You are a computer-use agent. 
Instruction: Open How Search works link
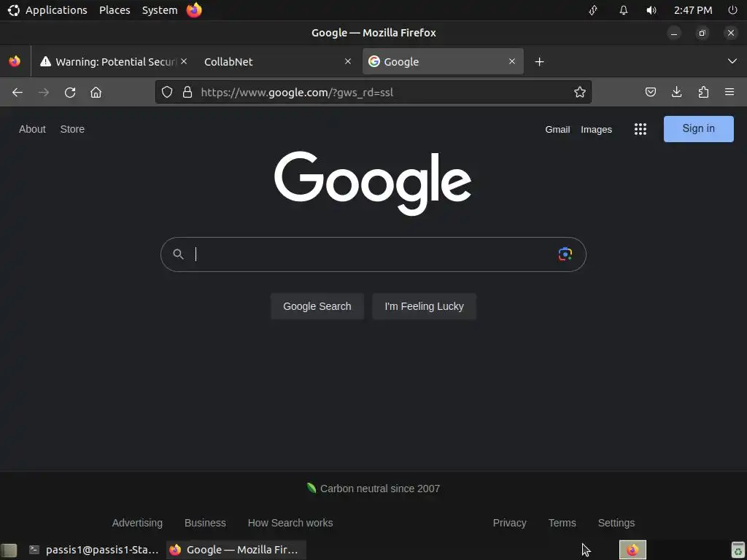[x=290, y=523]
